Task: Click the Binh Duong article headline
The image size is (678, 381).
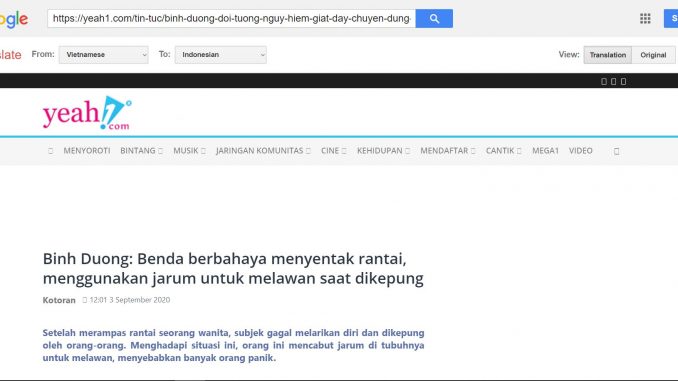Action: pos(233,269)
